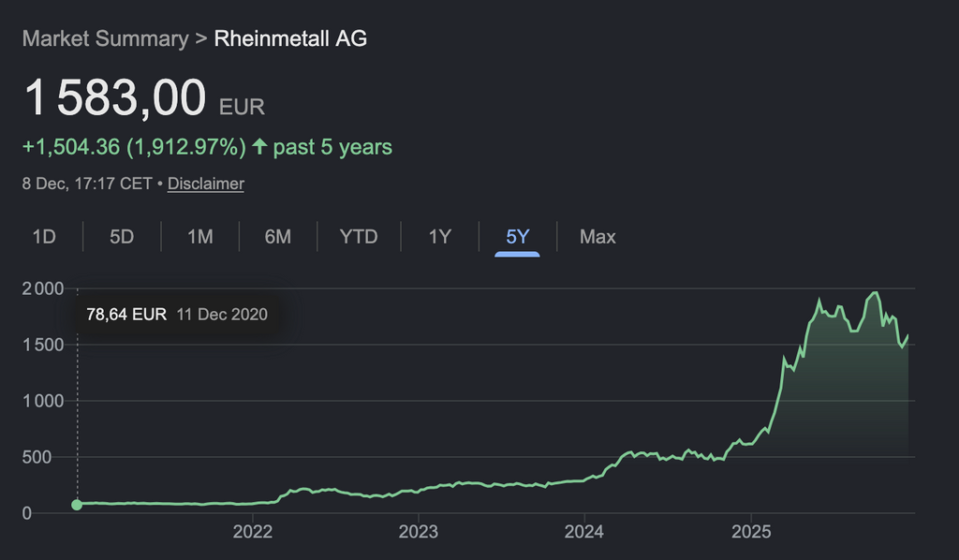Click the +1,504.36 price change text
Viewport: 959px width, 560px height.
point(72,147)
